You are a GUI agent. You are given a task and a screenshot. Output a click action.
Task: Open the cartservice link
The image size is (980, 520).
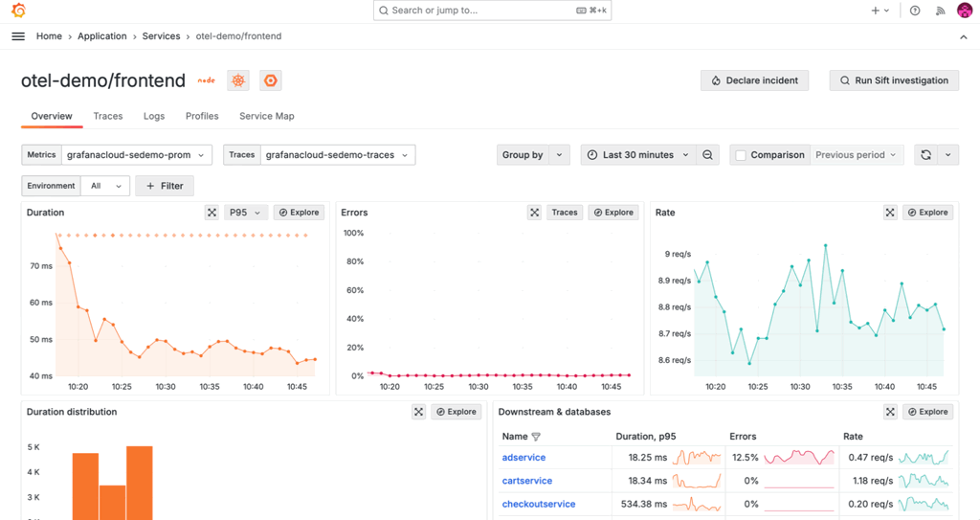pos(527,481)
